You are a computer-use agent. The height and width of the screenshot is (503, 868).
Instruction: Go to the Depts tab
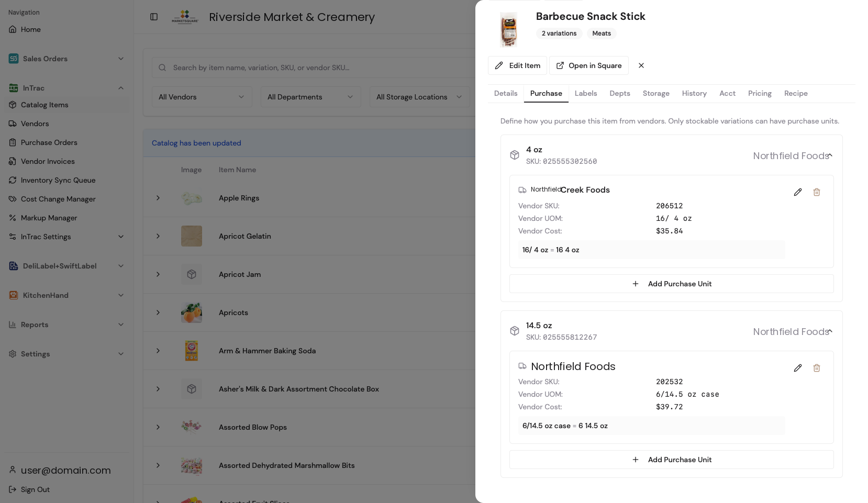coord(620,93)
